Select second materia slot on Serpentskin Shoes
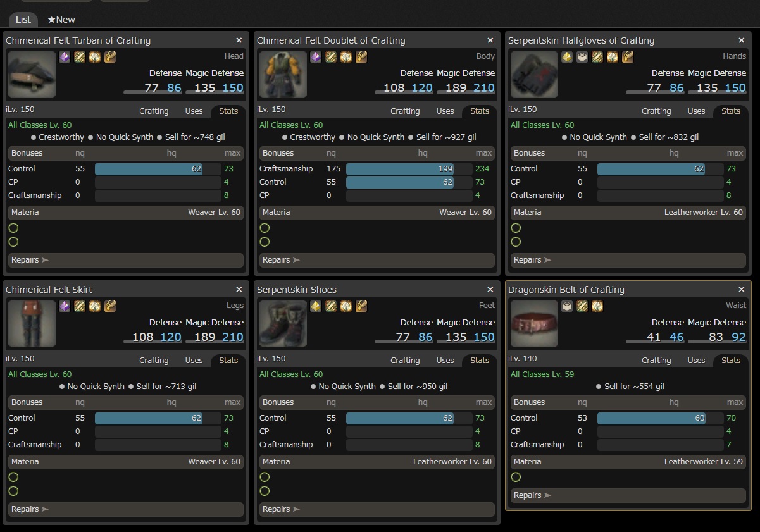 tap(265, 491)
